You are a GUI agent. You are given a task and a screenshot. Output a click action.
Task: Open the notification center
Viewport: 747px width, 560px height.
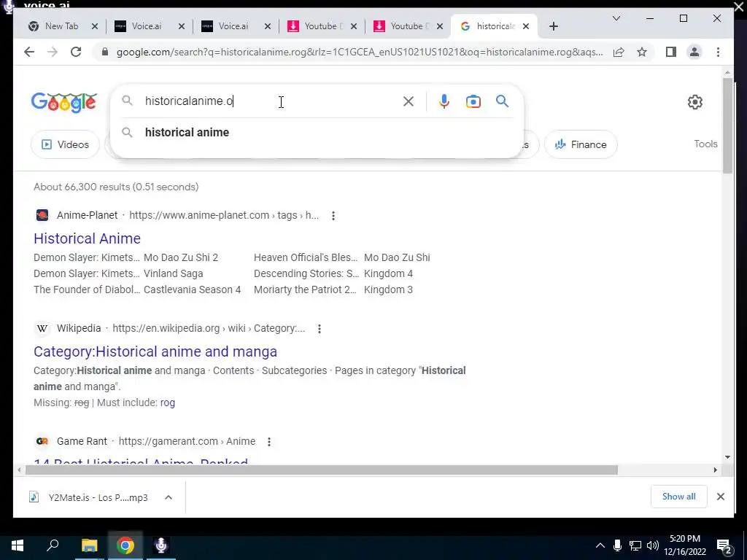tap(724, 546)
